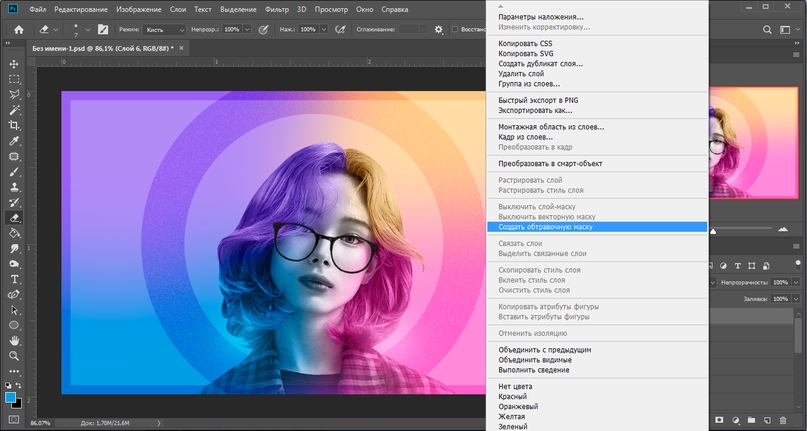Reset default foreground and background colors
The image size is (807, 431).
coord(8,385)
